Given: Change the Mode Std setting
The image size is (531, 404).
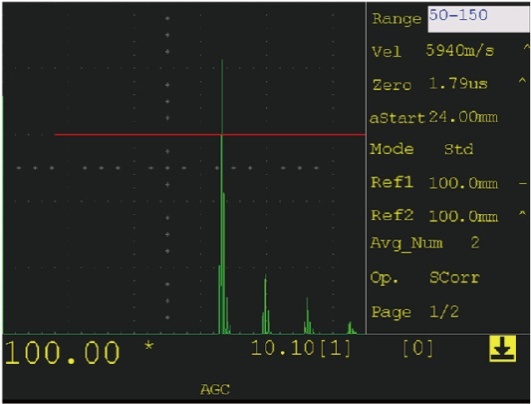Looking at the screenshot, I should (x=422, y=149).
